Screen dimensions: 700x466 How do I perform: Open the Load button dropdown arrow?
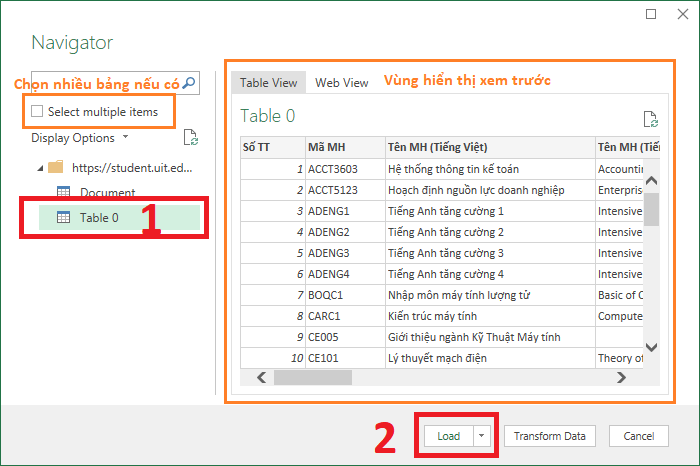[x=482, y=436]
